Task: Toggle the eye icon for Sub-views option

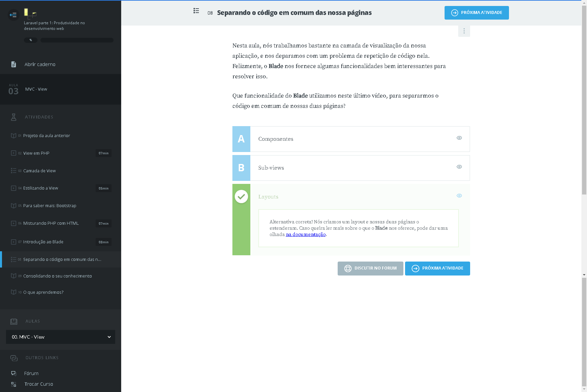Action: (x=459, y=167)
